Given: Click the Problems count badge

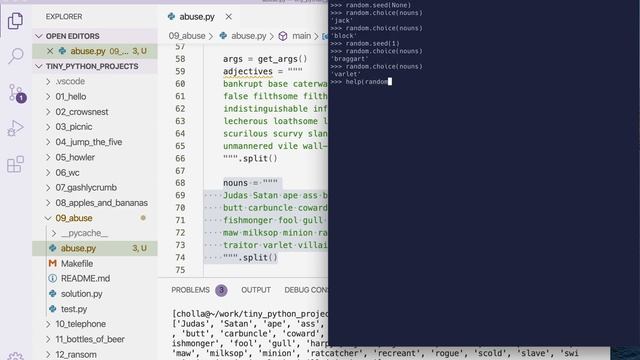Looking at the screenshot, I should [x=221, y=290].
